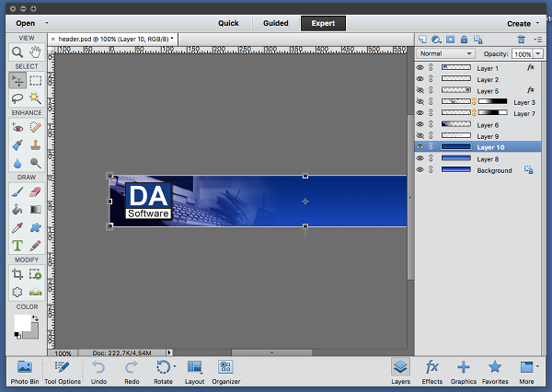Select the Custom Shape tool
552x392 pixels.
pos(35,227)
